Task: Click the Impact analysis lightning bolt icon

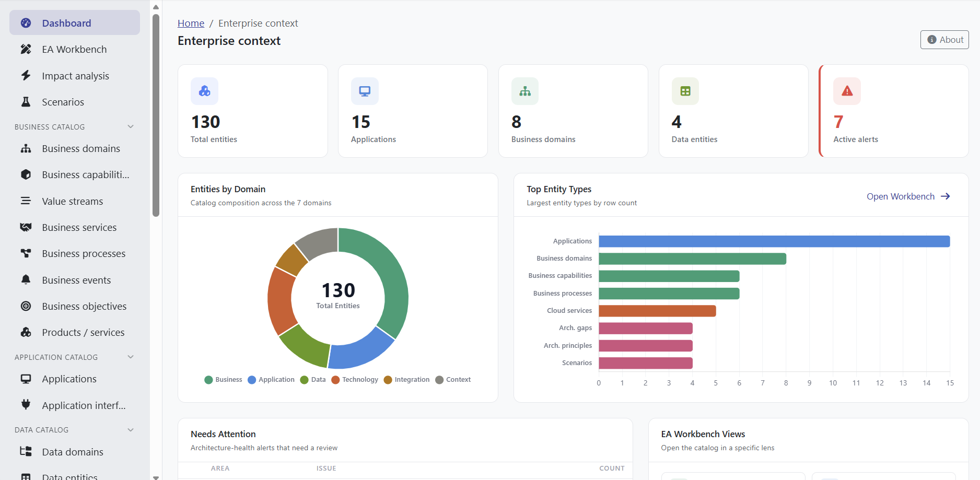Action: click(26, 75)
